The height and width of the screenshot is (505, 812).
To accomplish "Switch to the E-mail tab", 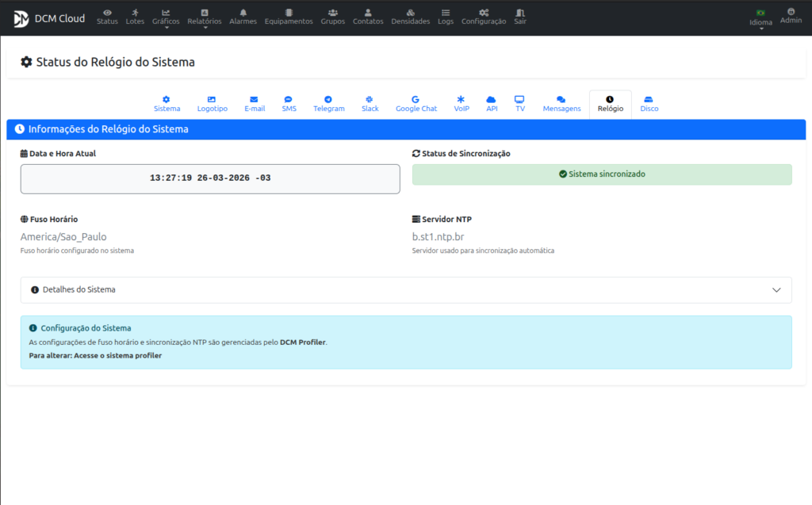I will (x=255, y=104).
